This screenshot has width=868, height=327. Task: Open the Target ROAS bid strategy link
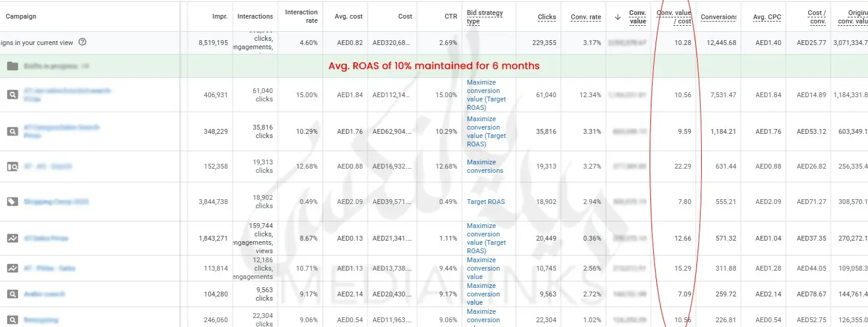coord(485,202)
